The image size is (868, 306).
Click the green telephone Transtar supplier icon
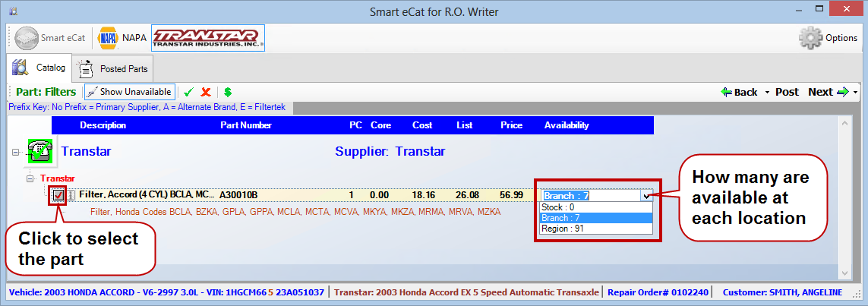(41, 152)
